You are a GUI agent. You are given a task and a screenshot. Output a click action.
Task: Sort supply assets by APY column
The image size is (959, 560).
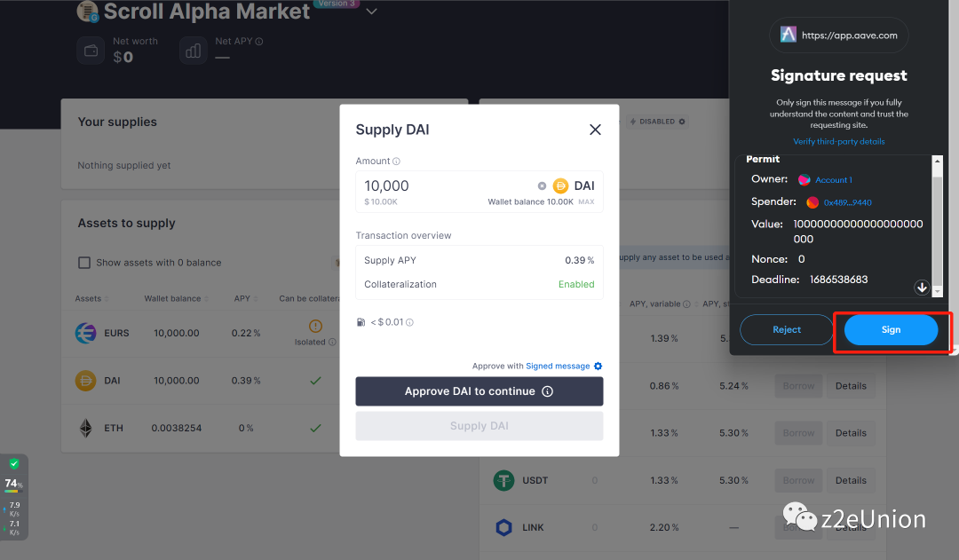click(x=242, y=299)
